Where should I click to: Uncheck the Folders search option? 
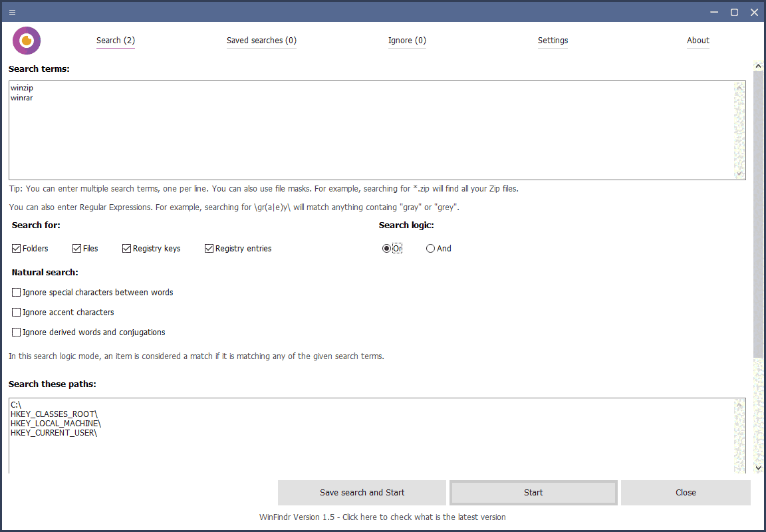15,248
